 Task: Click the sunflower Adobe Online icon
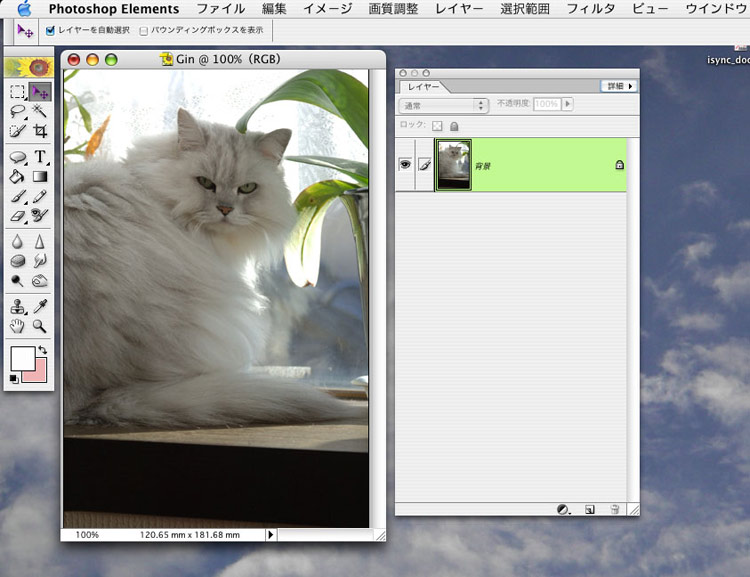(29, 67)
